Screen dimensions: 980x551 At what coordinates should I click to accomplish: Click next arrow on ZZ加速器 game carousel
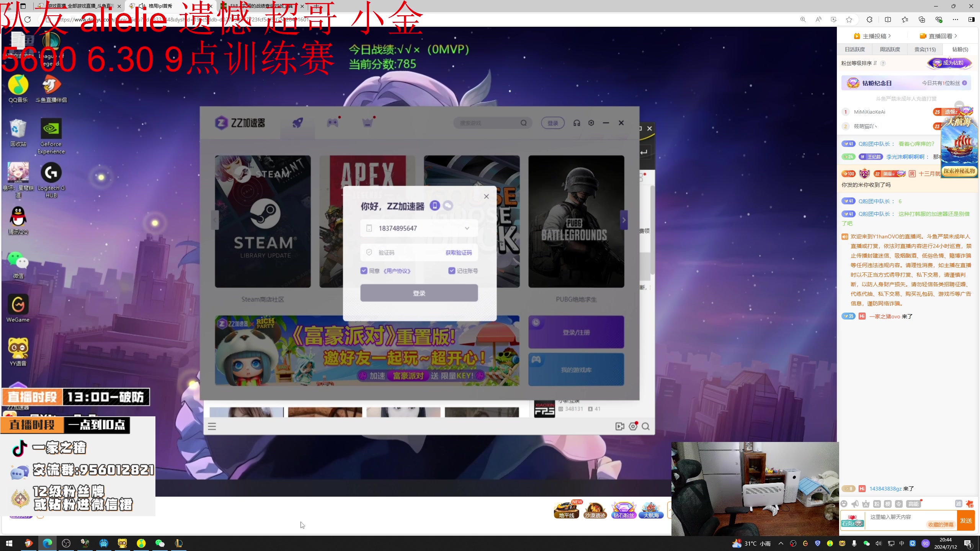point(624,220)
